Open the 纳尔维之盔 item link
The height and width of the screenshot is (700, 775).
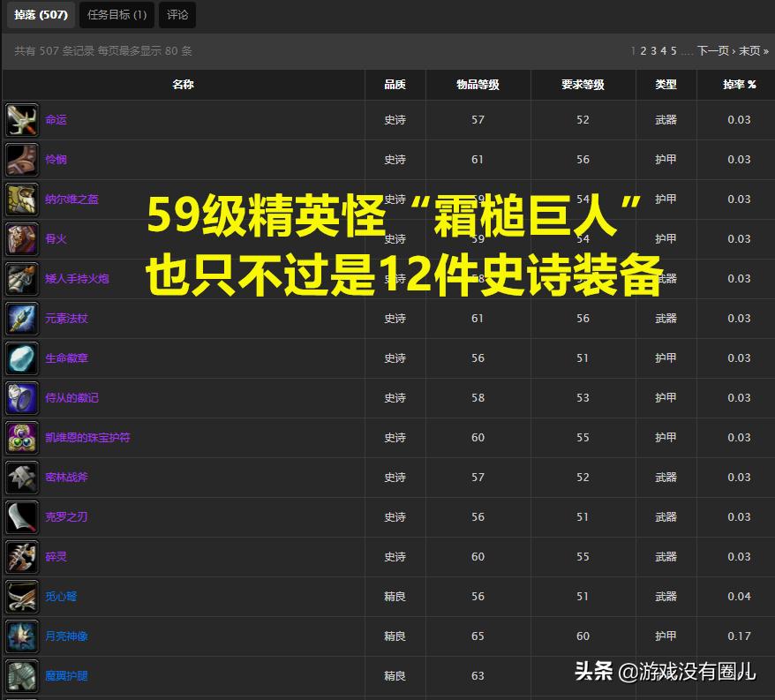(72, 199)
